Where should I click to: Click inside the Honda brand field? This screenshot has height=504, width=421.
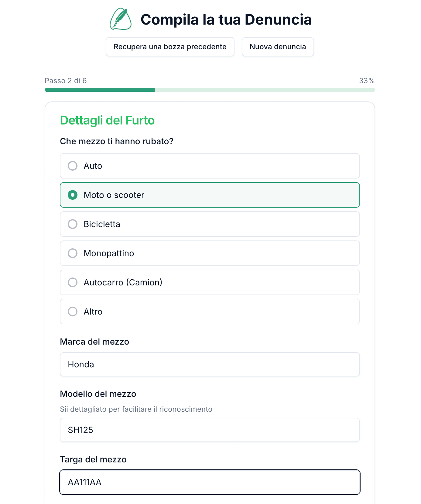pos(210,364)
